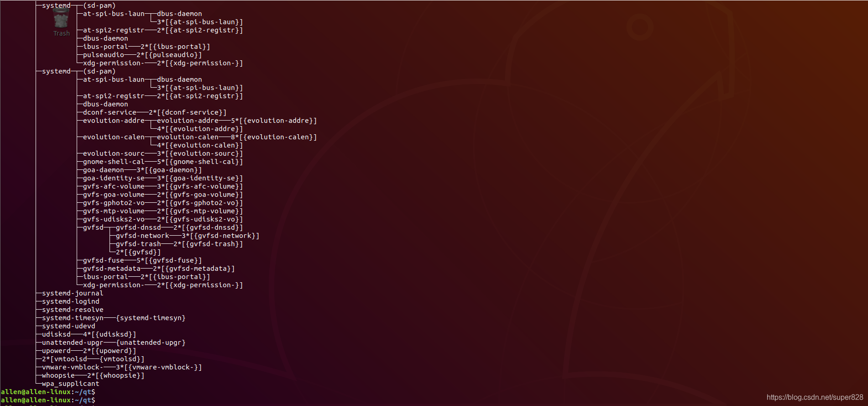The height and width of the screenshot is (406, 868).
Task: Click the gnome-shell-cal process entry
Action: point(114,162)
